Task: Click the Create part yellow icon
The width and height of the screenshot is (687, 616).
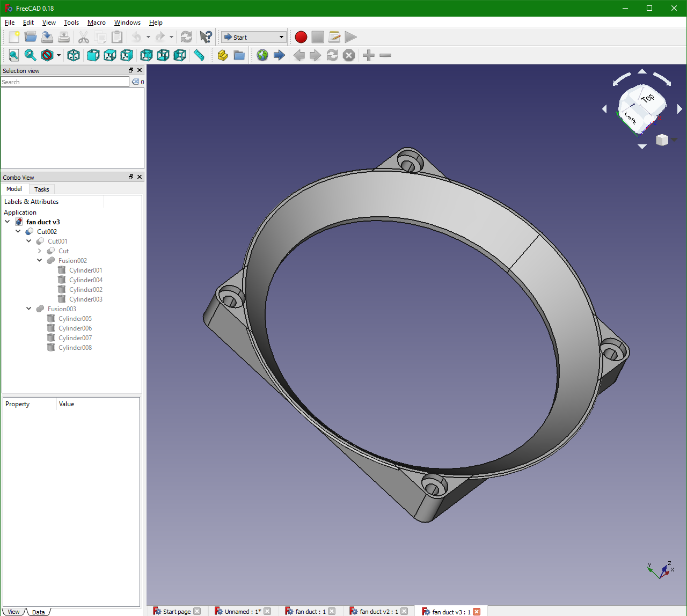Action: click(223, 55)
